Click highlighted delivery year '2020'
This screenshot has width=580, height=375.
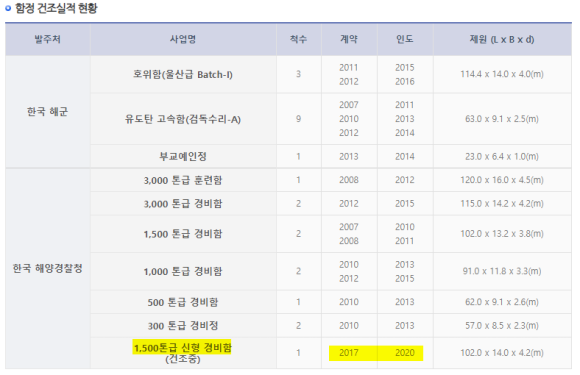click(405, 353)
